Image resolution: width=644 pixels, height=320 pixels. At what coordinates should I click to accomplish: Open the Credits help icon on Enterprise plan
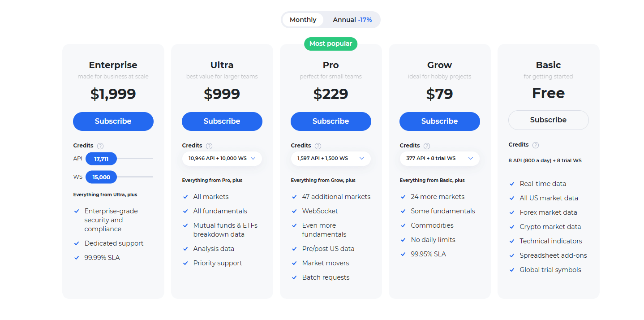click(100, 146)
